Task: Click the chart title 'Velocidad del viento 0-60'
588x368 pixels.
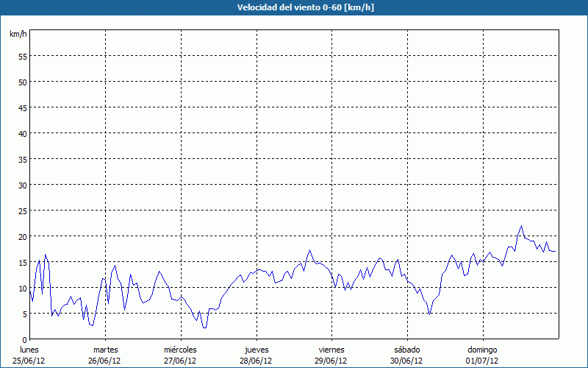Action: click(293, 8)
